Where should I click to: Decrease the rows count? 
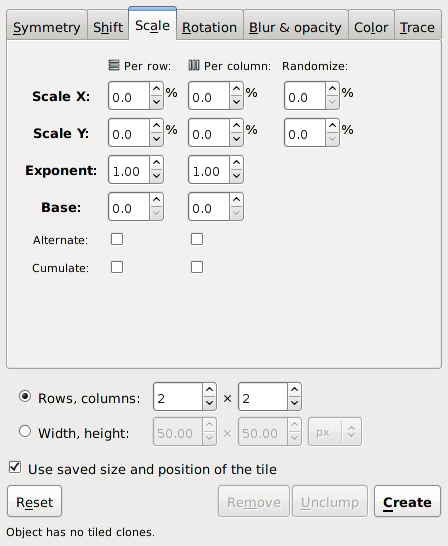tap(210, 403)
